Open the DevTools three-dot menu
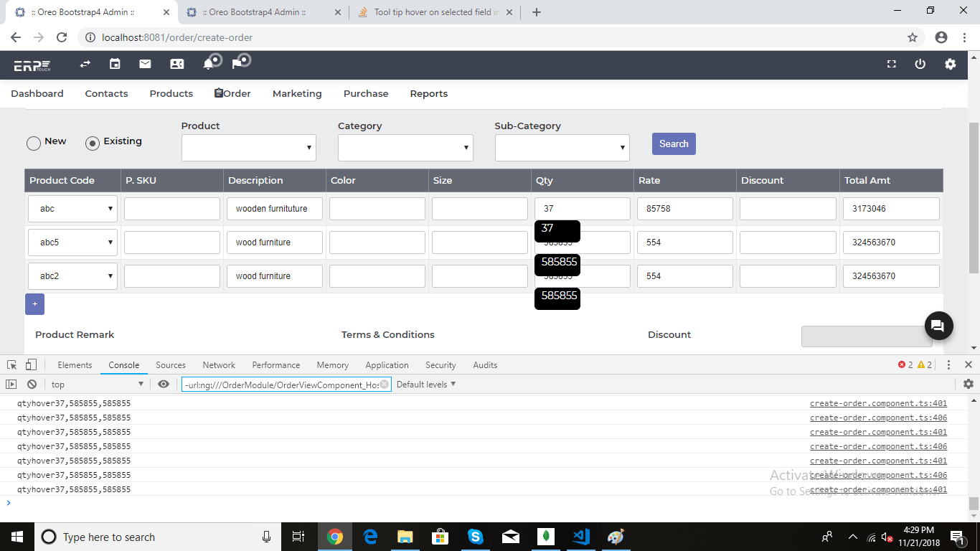The height and width of the screenshot is (551, 980). pyautogui.click(x=948, y=365)
